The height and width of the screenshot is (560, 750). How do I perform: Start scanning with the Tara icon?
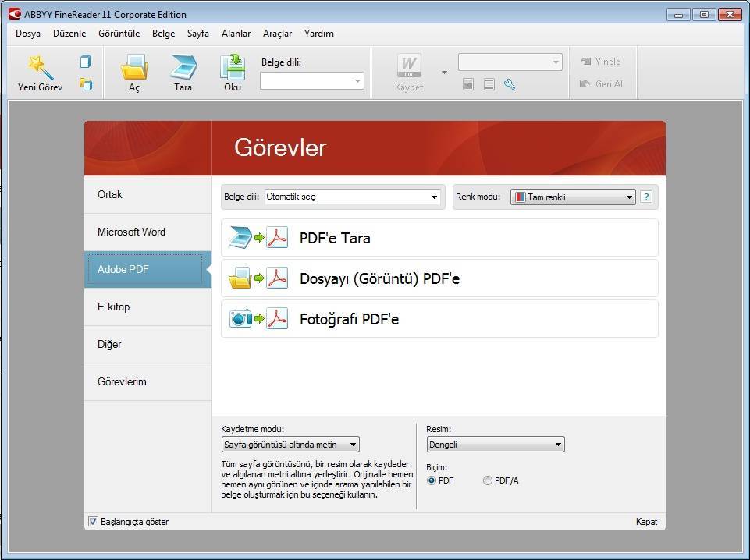click(183, 67)
